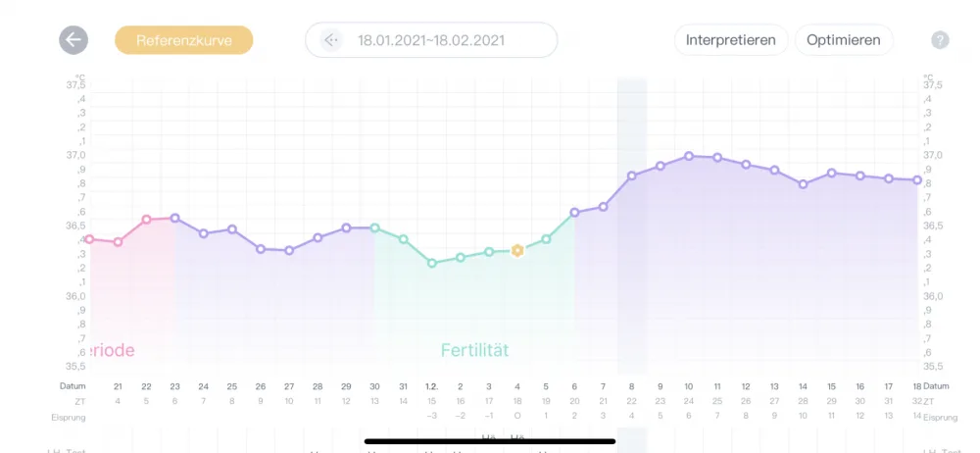Click the Interpretieren button
Image resolution: width=980 pixels, height=453 pixels.
731,40
